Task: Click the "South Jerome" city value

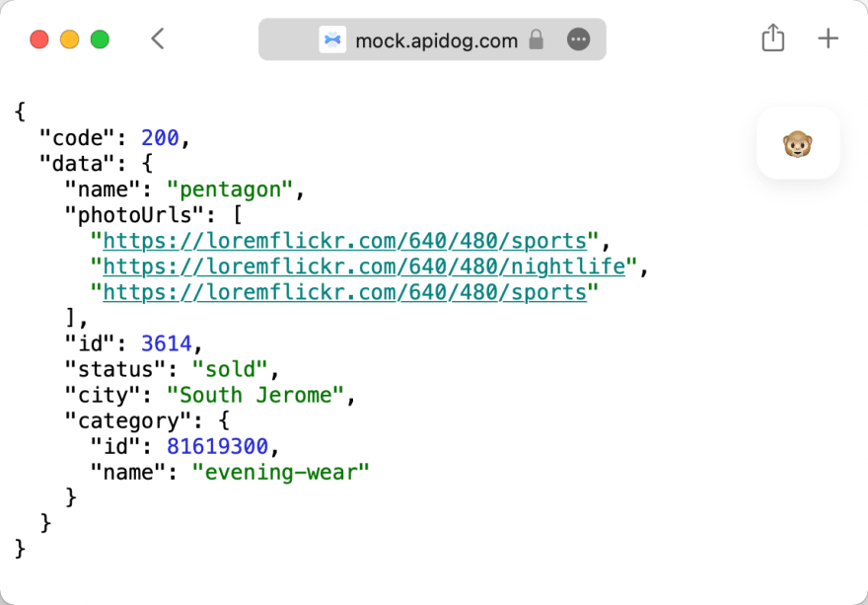Action: [x=254, y=395]
